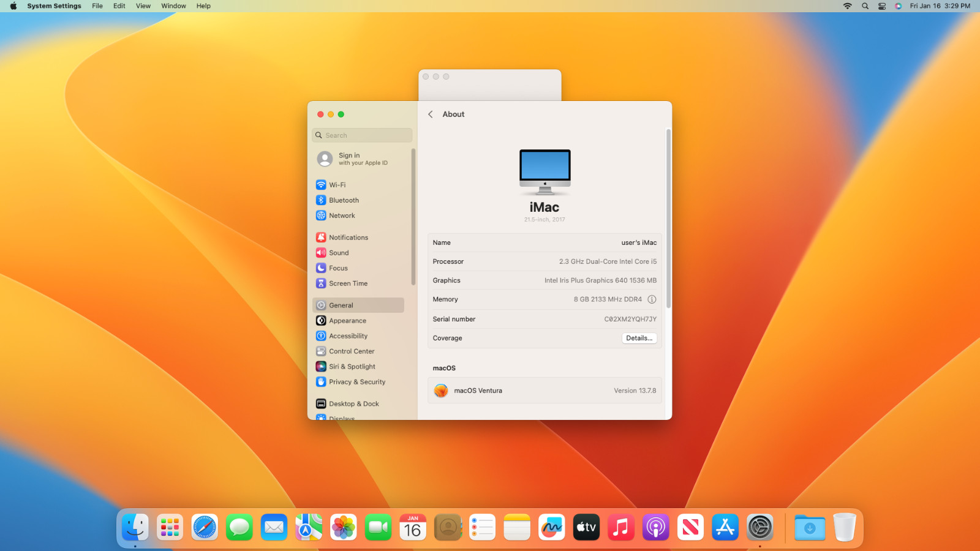Open Control Center in menu bar
Viewport: 980px width, 551px height.
[x=882, y=6]
